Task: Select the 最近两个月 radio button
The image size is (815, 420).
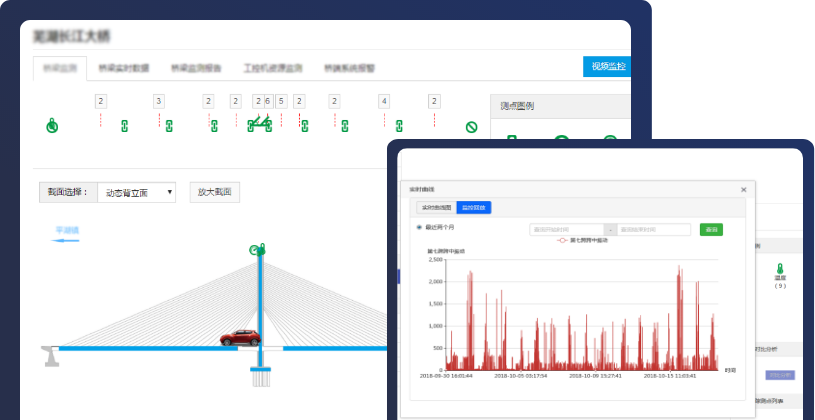Action: click(419, 228)
